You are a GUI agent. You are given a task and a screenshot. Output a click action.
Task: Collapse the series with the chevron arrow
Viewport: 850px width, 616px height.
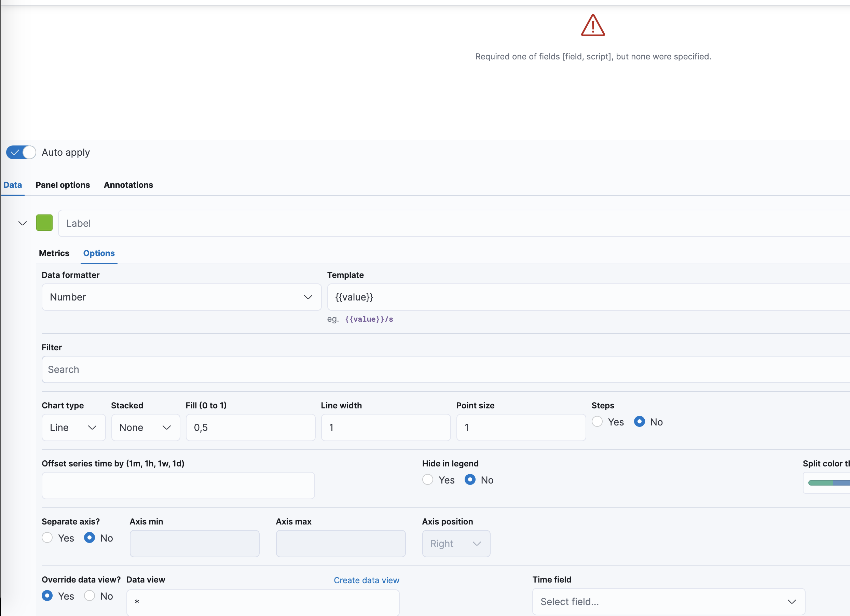[x=23, y=223]
